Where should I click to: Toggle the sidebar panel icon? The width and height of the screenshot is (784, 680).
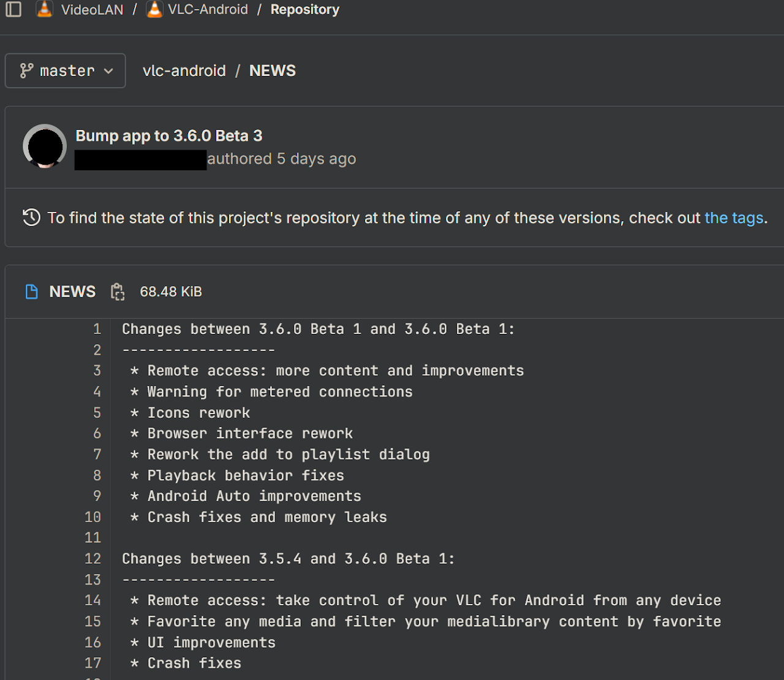(13, 9)
